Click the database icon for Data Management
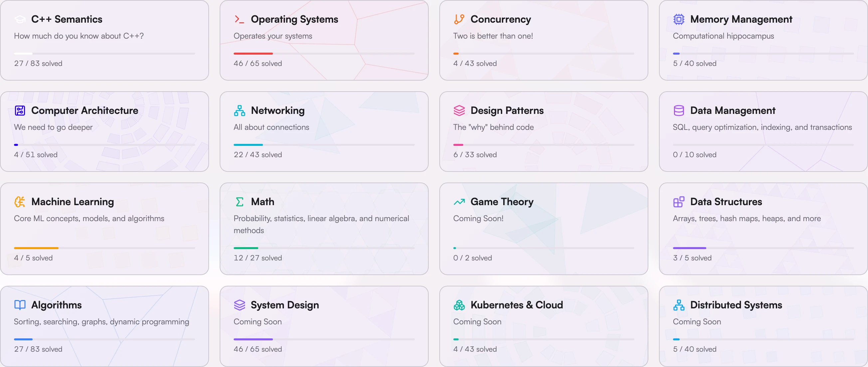 click(678, 110)
